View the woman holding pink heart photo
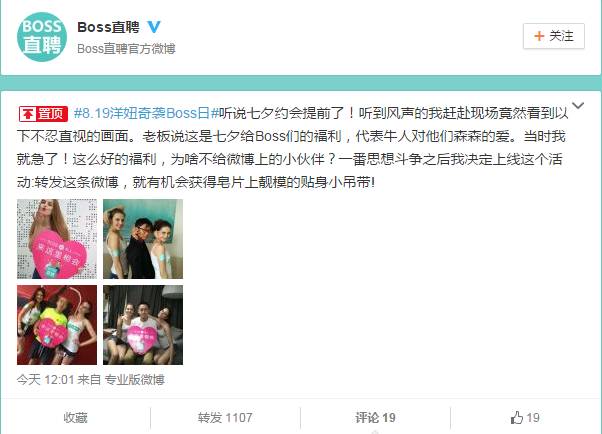This screenshot has height=434, width=602. [57, 239]
